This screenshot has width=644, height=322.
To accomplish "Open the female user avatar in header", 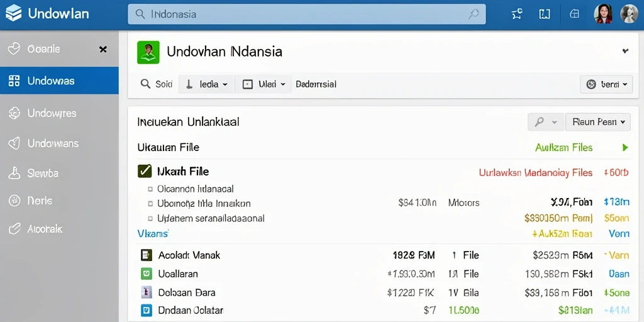I will coord(603,14).
